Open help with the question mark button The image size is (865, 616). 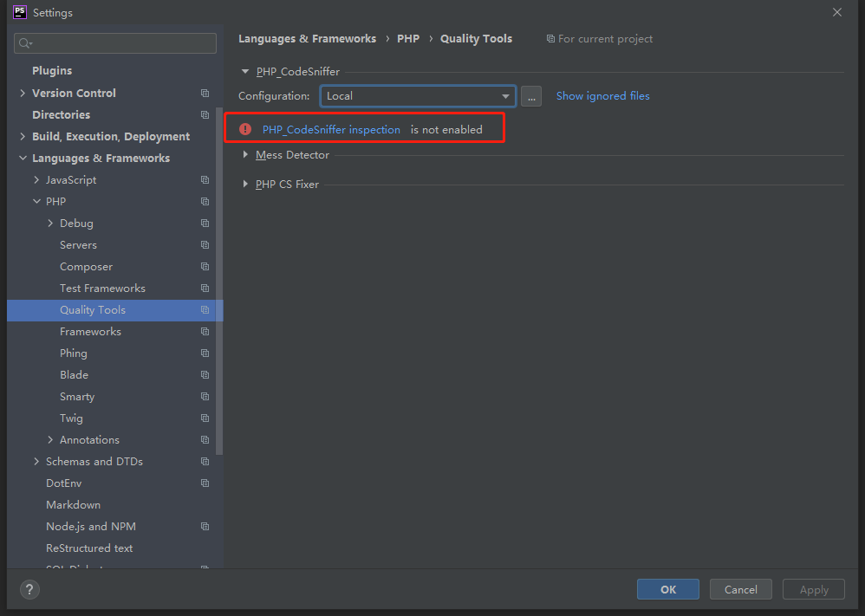click(x=29, y=589)
